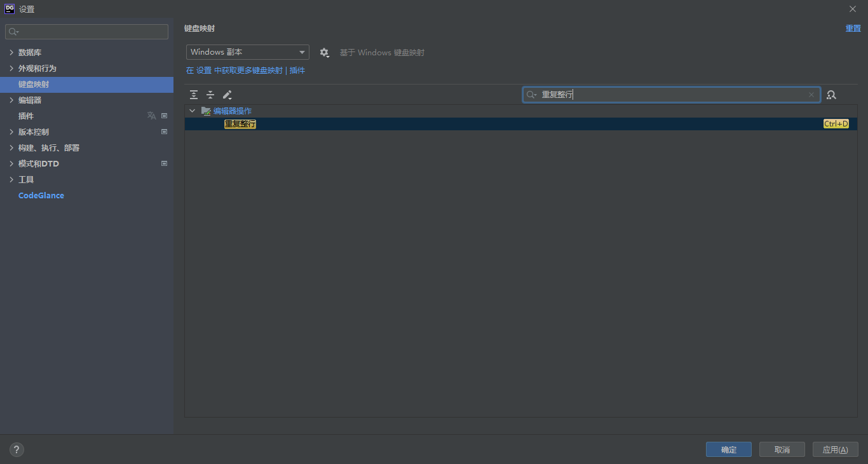
Task: Open keymap settings via the gear icon
Action: pyautogui.click(x=325, y=52)
